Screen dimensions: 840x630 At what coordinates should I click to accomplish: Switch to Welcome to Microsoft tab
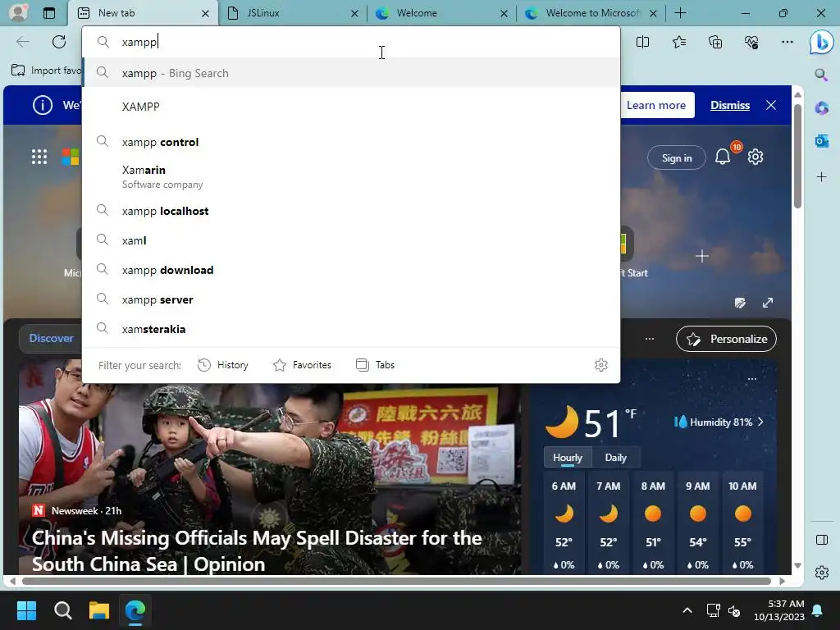click(591, 13)
